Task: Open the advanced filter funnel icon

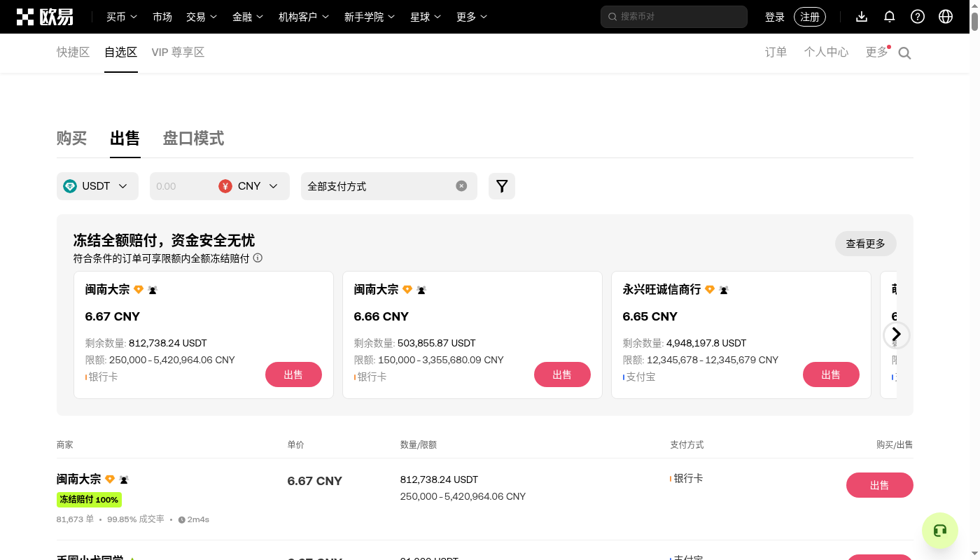Action: coord(502,186)
